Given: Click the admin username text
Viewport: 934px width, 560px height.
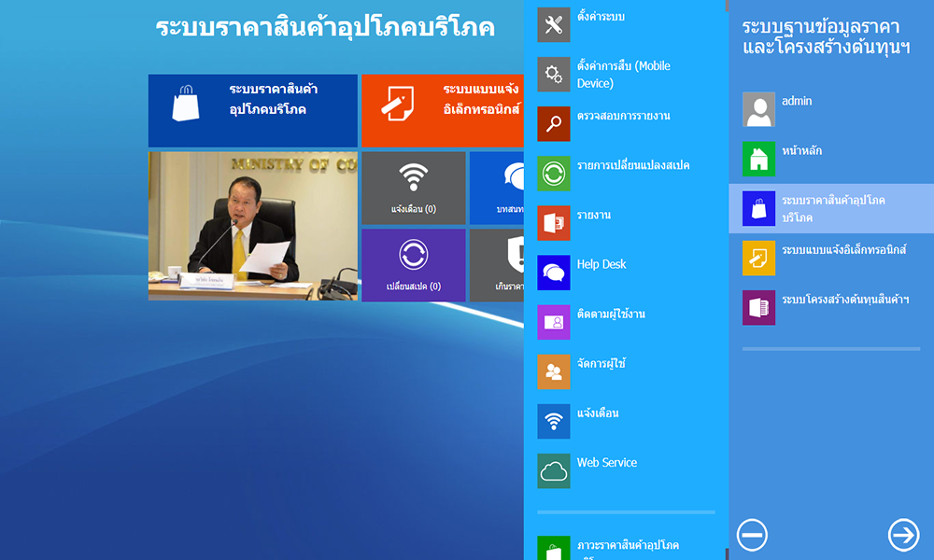Looking at the screenshot, I should (797, 101).
